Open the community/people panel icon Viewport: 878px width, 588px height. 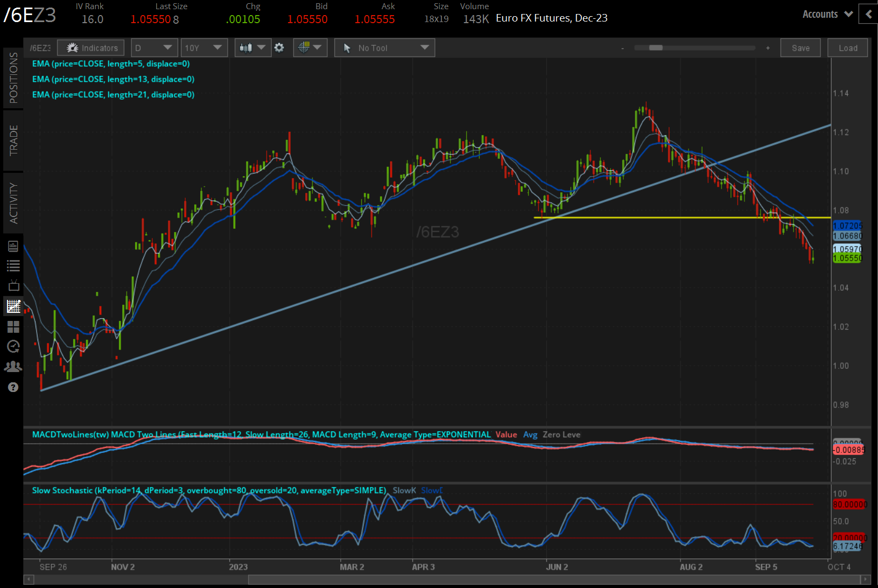[13, 366]
